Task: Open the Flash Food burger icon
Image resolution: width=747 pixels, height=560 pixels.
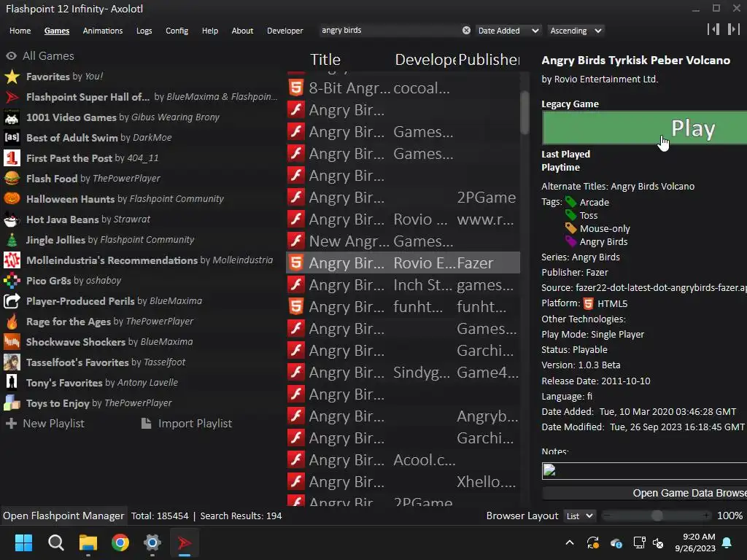Action: click(x=12, y=179)
